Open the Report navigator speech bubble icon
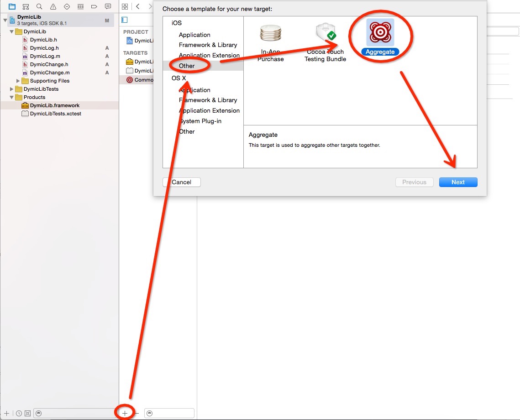Viewport: 520px width, 420px height. [x=108, y=6]
